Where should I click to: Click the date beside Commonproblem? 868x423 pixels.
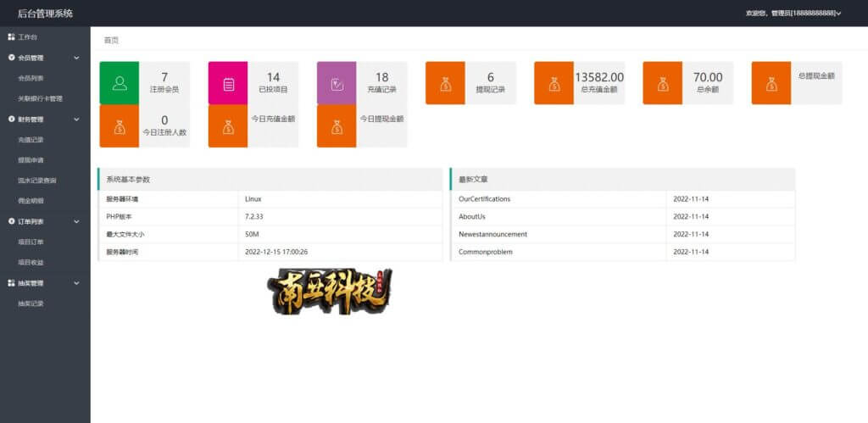[691, 252]
